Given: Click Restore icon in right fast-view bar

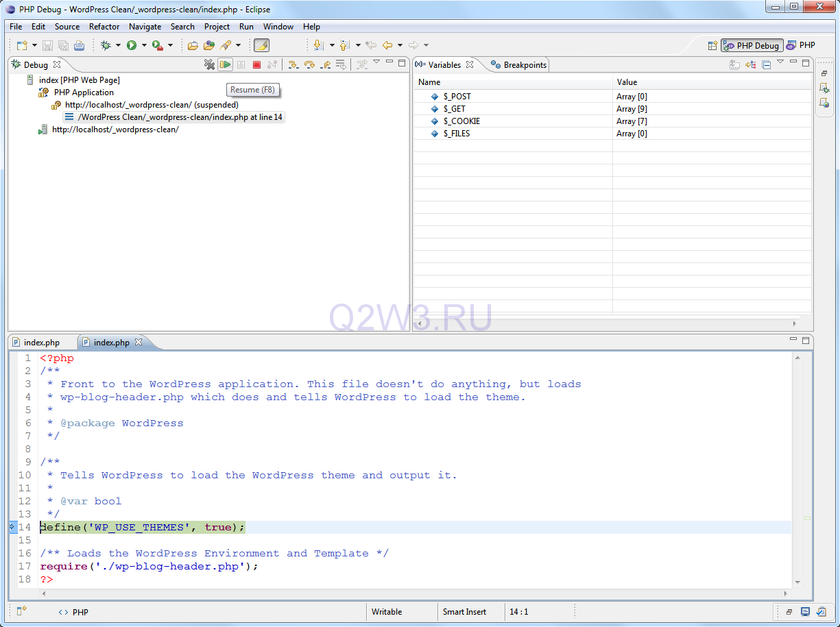Looking at the screenshot, I should point(824,73).
